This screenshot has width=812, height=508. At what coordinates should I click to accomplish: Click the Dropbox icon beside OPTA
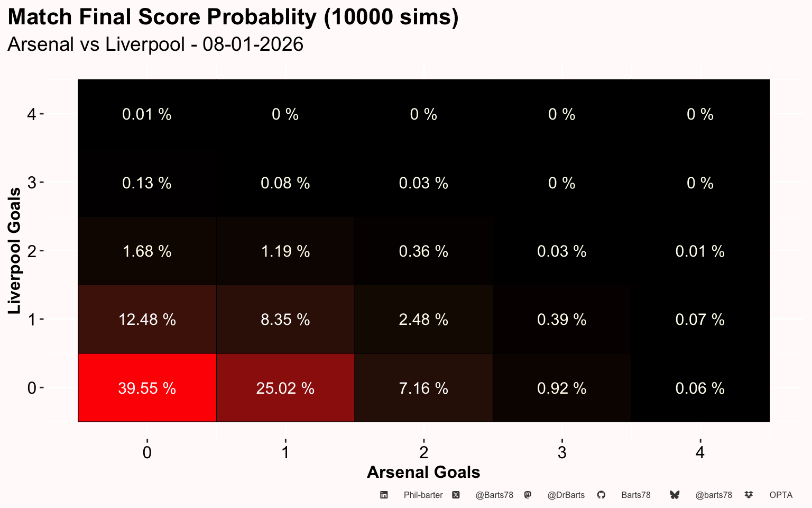[749, 495]
